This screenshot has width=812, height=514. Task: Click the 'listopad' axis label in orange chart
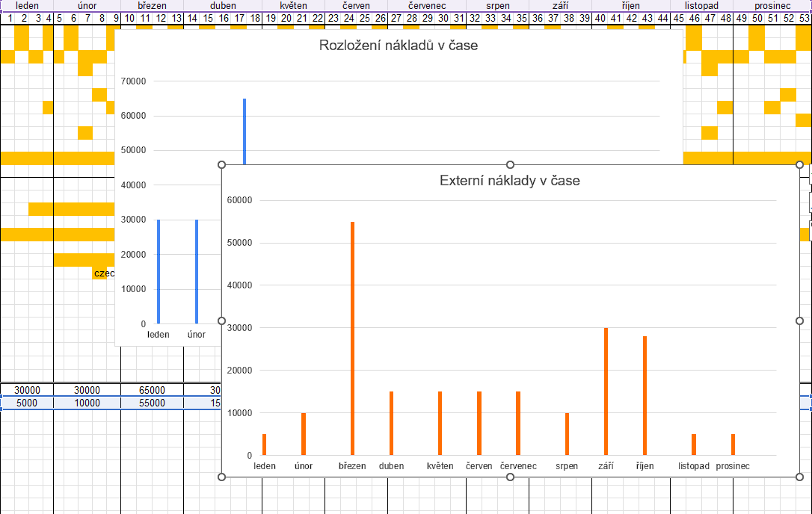(x=694, y=466)
